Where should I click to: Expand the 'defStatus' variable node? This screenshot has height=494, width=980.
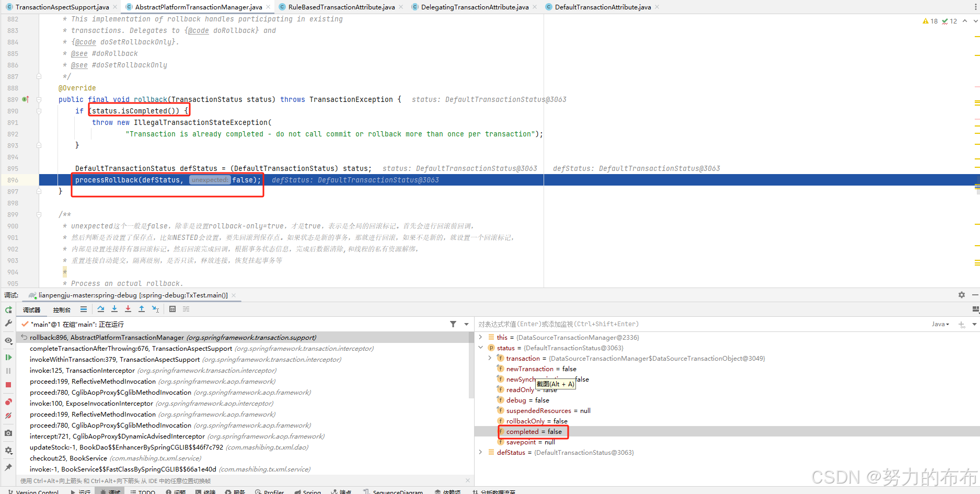(480, 452)
